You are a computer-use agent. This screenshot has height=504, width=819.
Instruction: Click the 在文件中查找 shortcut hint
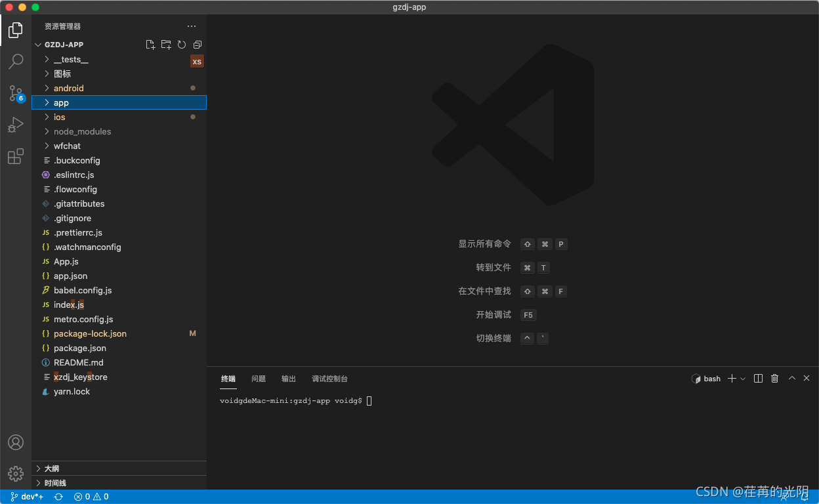pos(484,291)
